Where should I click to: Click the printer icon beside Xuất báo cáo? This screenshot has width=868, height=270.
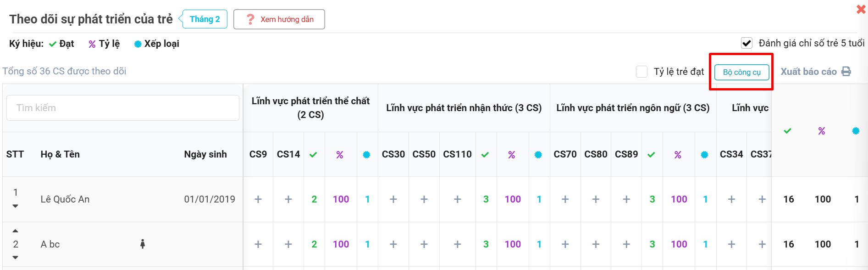[x=846, y=72]
